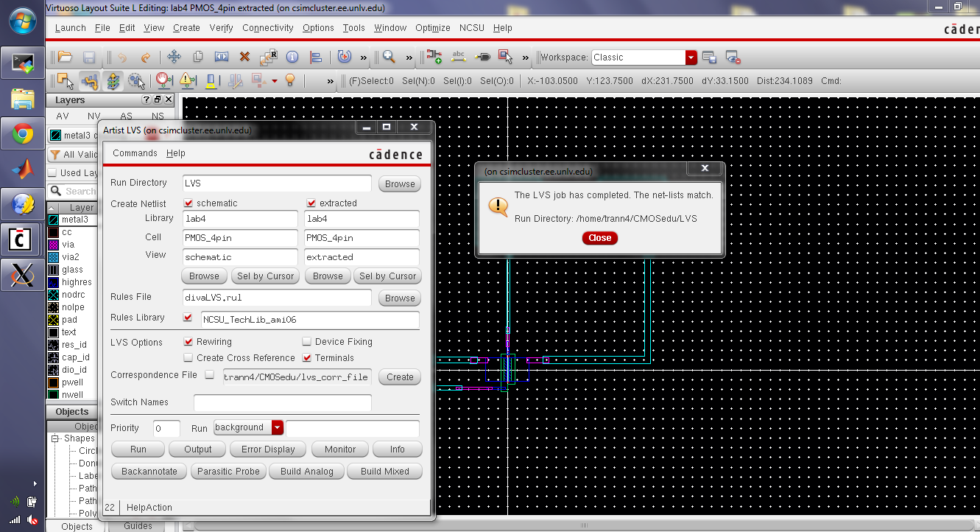This screenshot has width=980, height=532.
Task: Click the Redo arrow icon
Action: pos(146,57)
